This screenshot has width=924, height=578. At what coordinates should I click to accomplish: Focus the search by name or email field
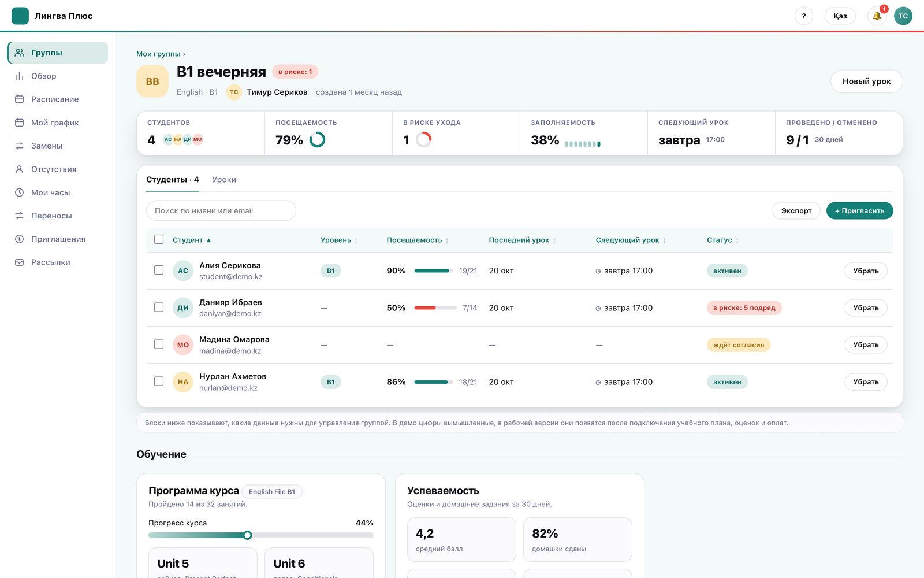(221, 210)
